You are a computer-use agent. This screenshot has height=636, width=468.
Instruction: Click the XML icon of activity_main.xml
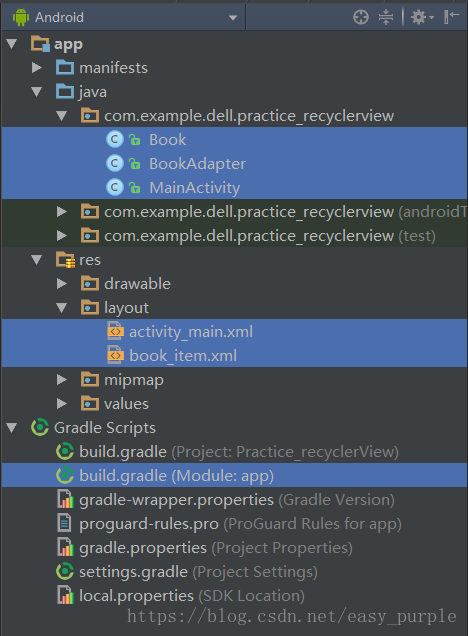115,331
